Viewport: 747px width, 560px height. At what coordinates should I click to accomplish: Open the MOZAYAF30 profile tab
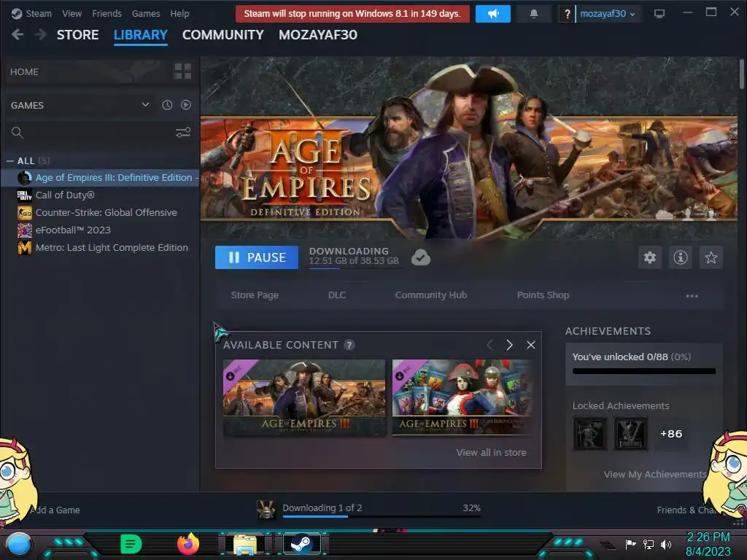coord(318,35)
